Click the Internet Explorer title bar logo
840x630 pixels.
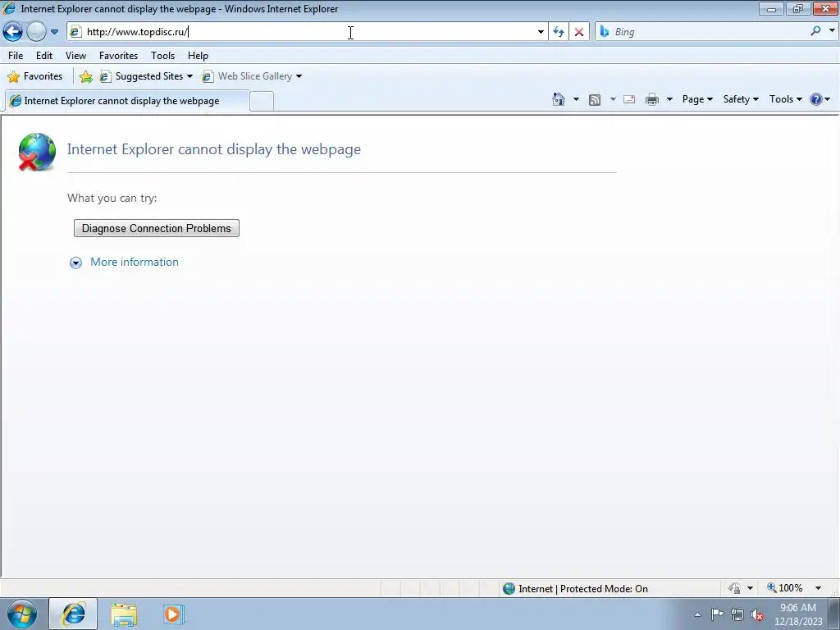tap(9, 8)
